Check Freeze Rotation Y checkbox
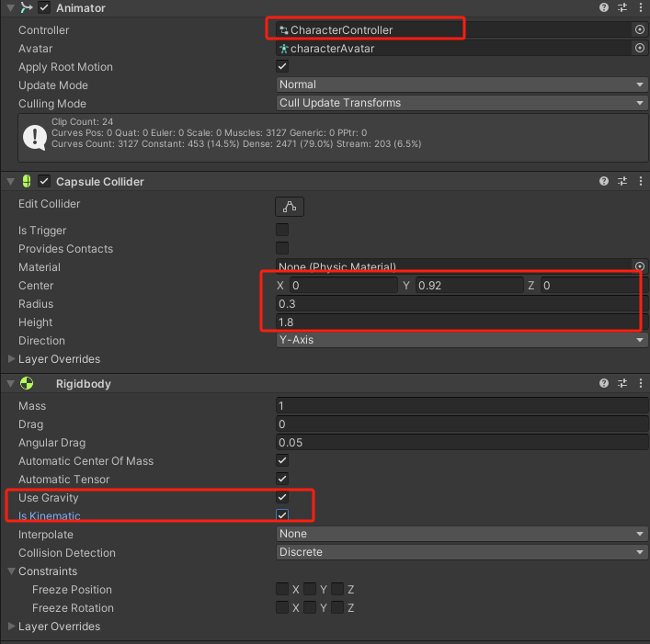This screenshot has width=650, height=644. coord(310,607)
